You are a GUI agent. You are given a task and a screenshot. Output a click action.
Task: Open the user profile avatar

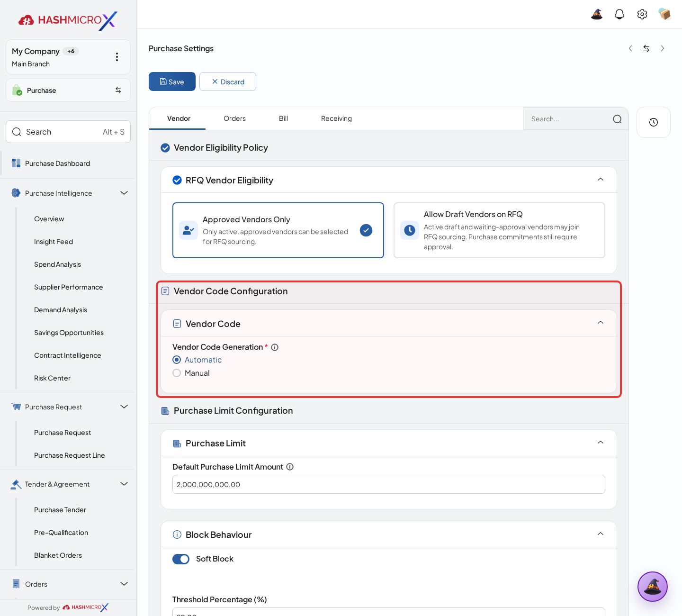click(x=665, y=14)
